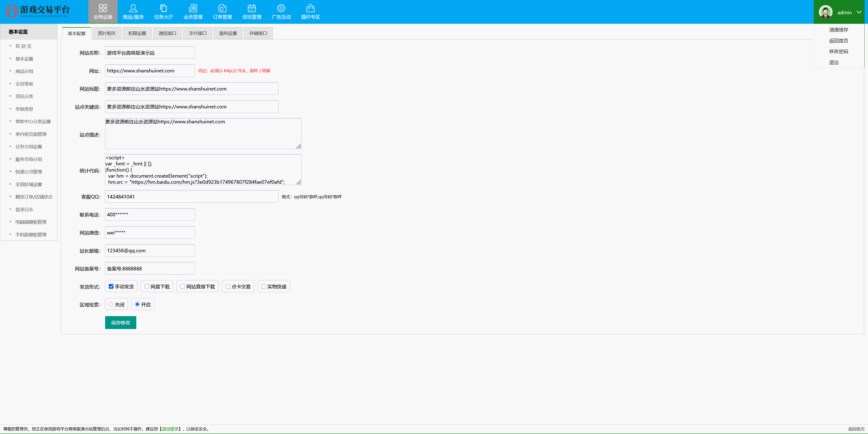
Task: Select the 关闭 radio for 区域检索
Action: 111,304
